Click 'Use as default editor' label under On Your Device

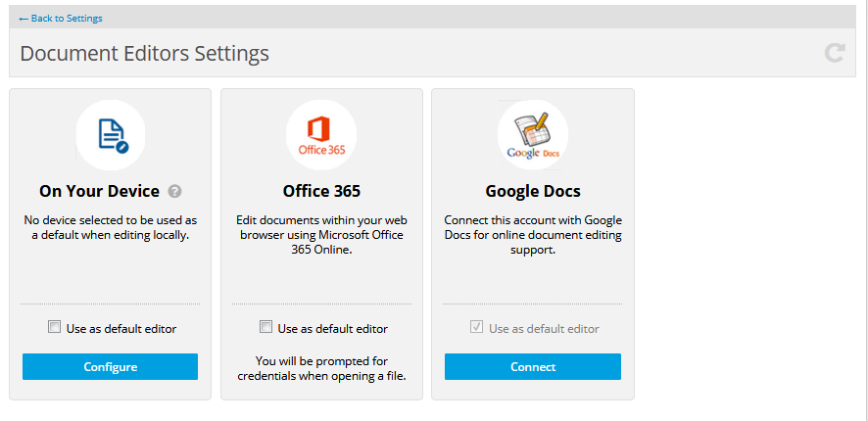click(x=121, y=329)
